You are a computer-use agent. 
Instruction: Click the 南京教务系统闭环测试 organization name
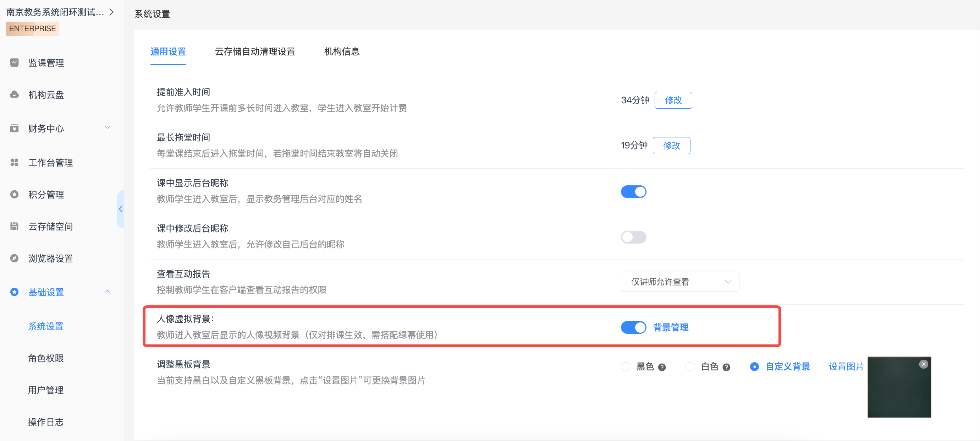55,12
